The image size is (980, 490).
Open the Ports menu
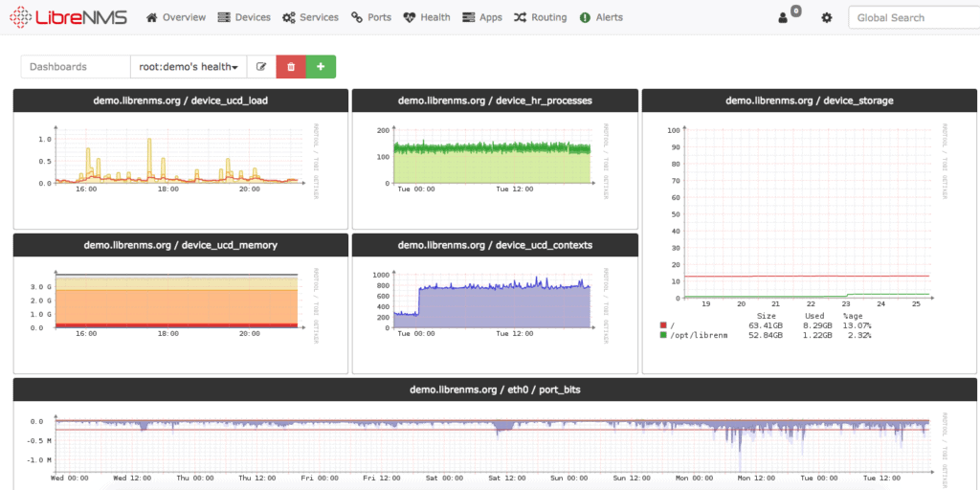click(371, 17)
